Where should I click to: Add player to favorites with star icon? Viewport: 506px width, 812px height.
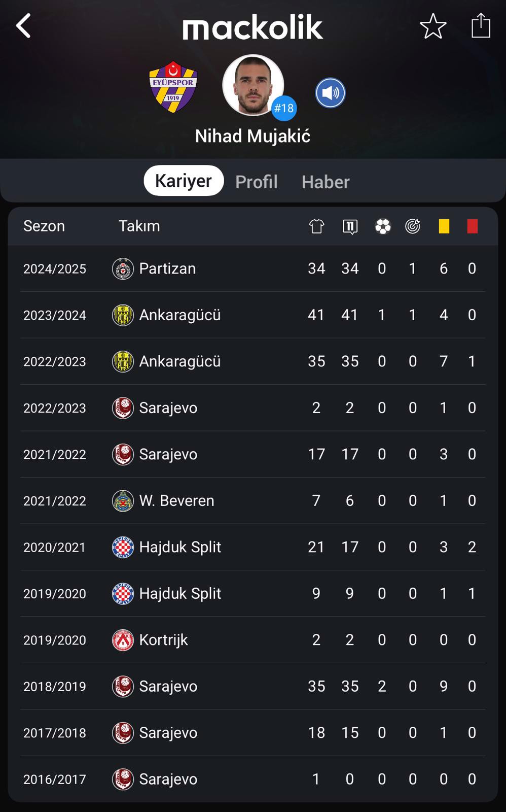[433, 26]
